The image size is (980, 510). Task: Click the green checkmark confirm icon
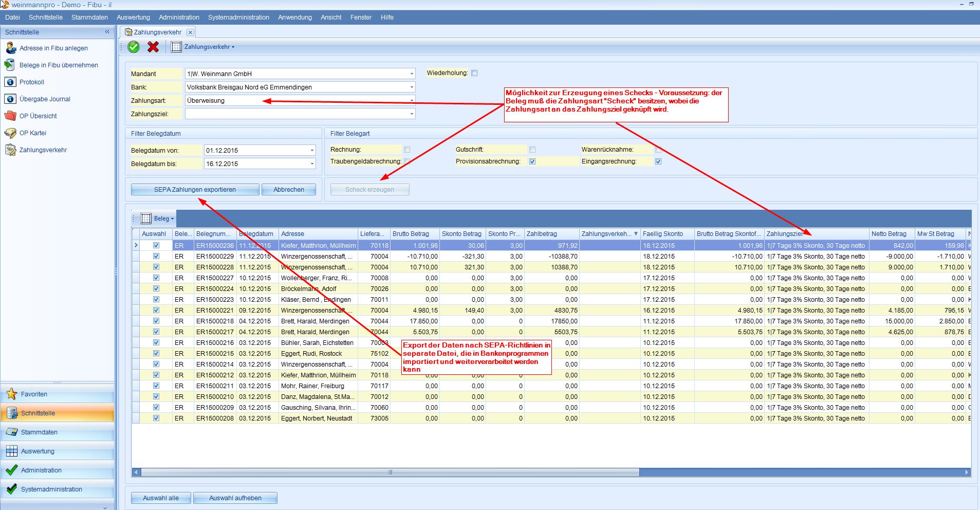coord(134,47)
